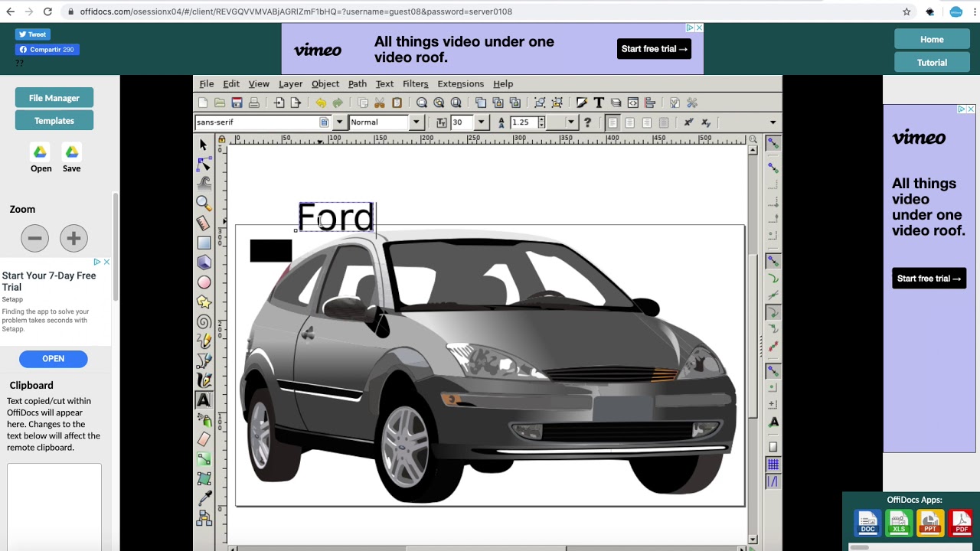Open the File menu

tap(207, 83)
